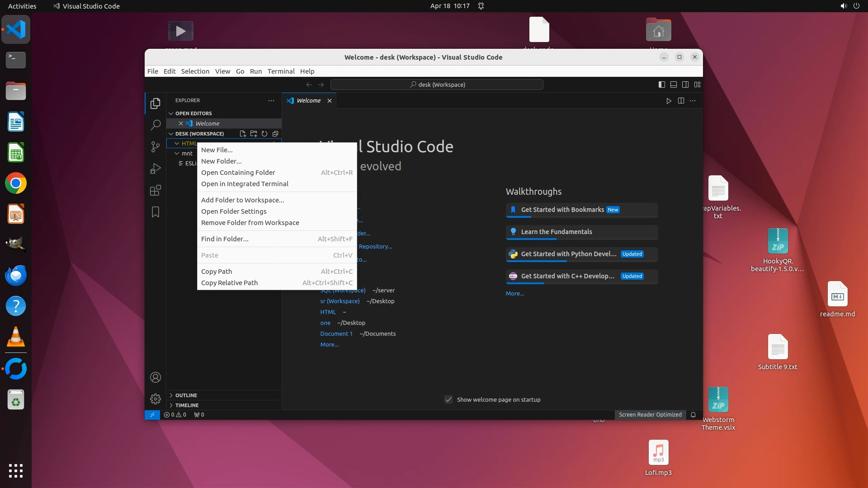
Task: Click the Refresh Explorer icon
Action: click(264, 134)
